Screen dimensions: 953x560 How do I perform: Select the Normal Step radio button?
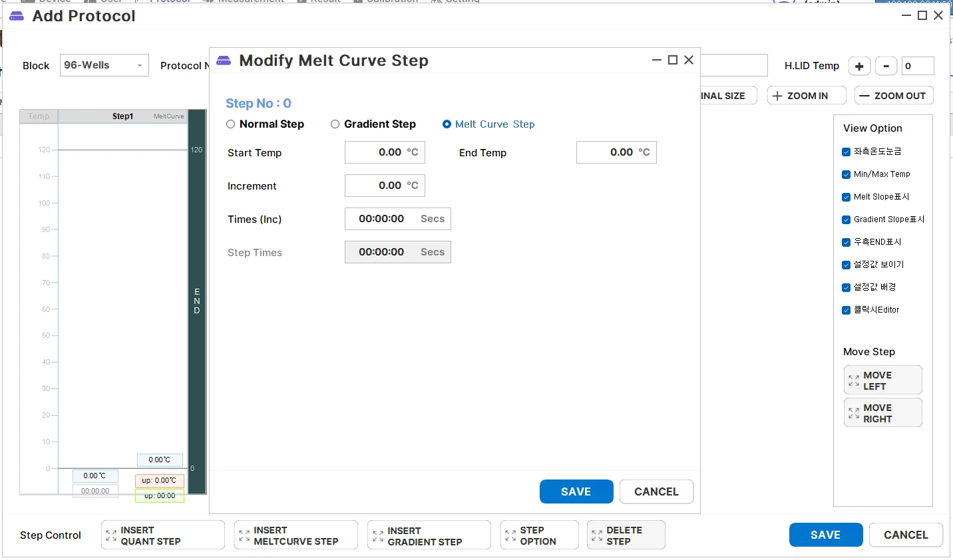(x=231, y=124)
